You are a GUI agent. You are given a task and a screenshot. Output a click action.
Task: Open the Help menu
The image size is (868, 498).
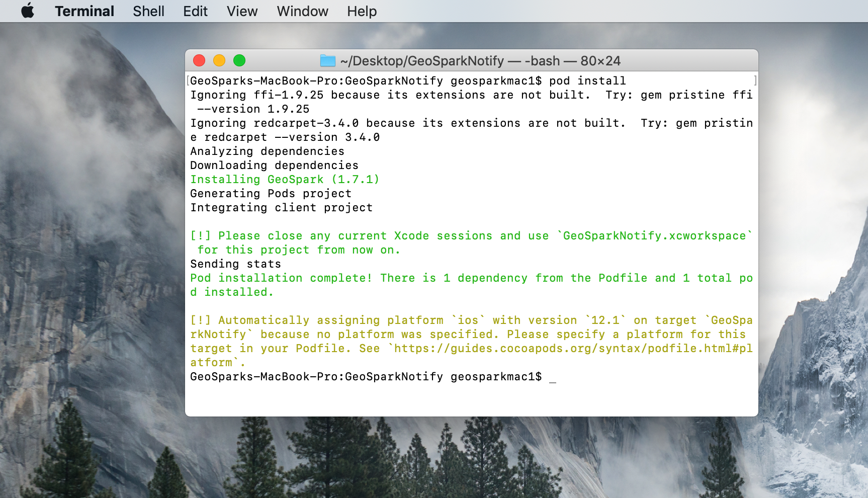362,11
